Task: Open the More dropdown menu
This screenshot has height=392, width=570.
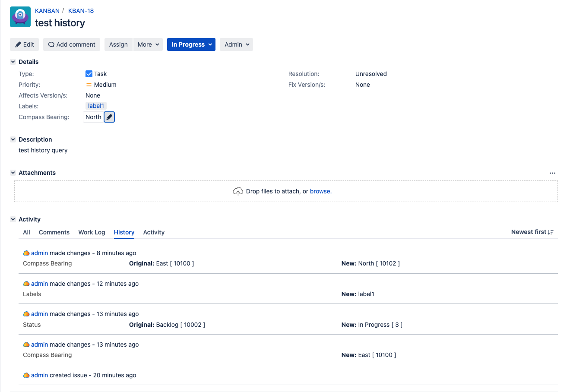Action: point(148,44)
